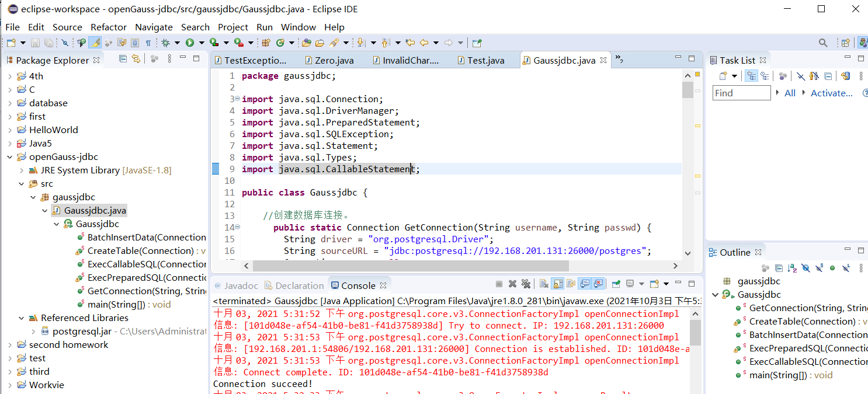Click the All link in Task List
868x394 pixels.
(790, 93)
